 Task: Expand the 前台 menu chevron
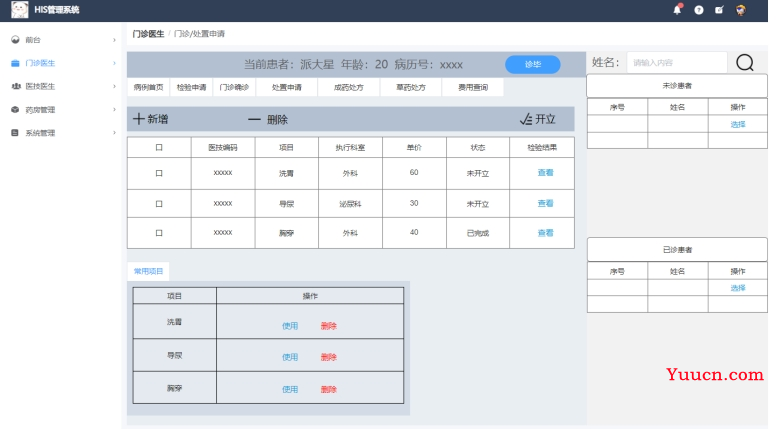tap(114, 40)
